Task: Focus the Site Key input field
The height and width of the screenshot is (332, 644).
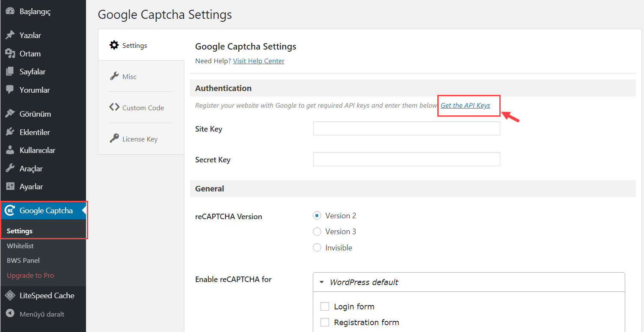Action: 407,128
